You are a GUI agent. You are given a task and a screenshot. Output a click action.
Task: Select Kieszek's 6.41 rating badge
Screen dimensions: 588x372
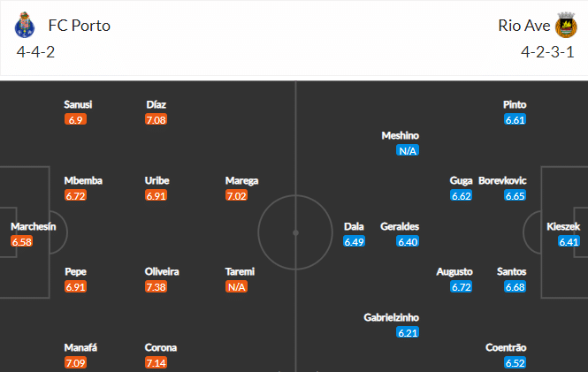point(569,241)
